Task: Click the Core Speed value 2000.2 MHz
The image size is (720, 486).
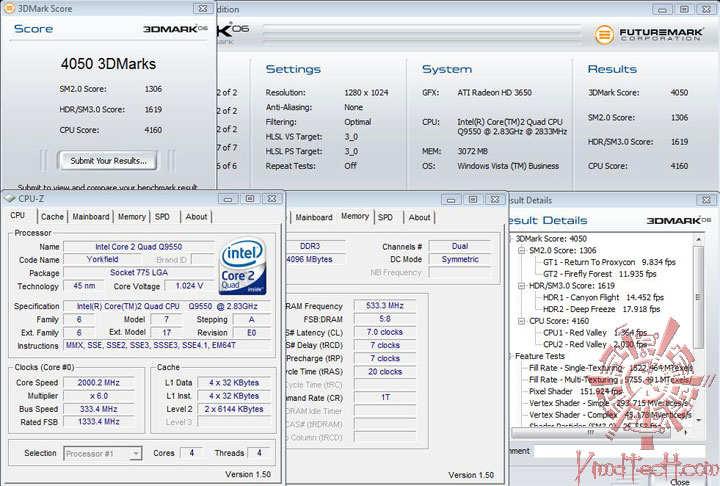Action: click(x=98, y=383)
